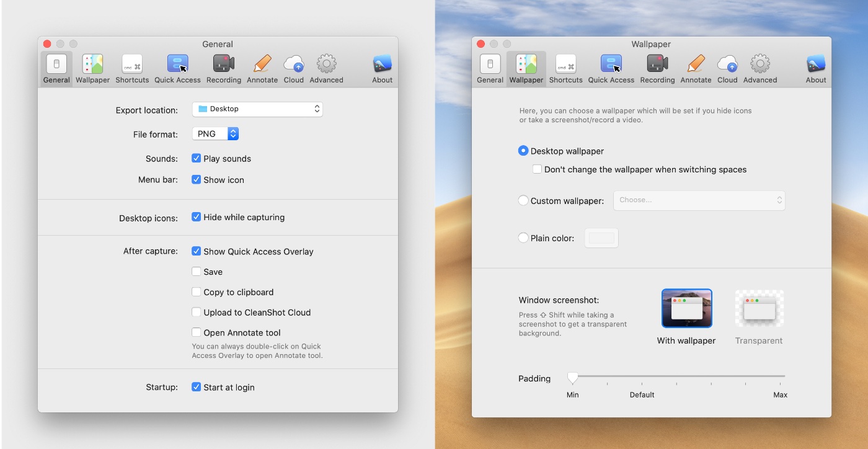
Task: Click the 'Window screenshot:' heading
Action: (559, 300)
